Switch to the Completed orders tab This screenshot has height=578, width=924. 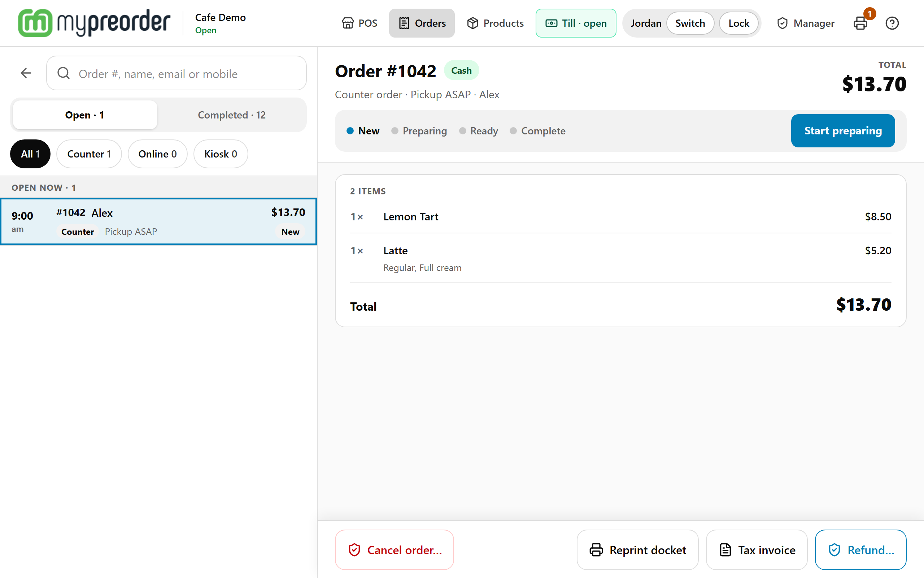[232, 115]
